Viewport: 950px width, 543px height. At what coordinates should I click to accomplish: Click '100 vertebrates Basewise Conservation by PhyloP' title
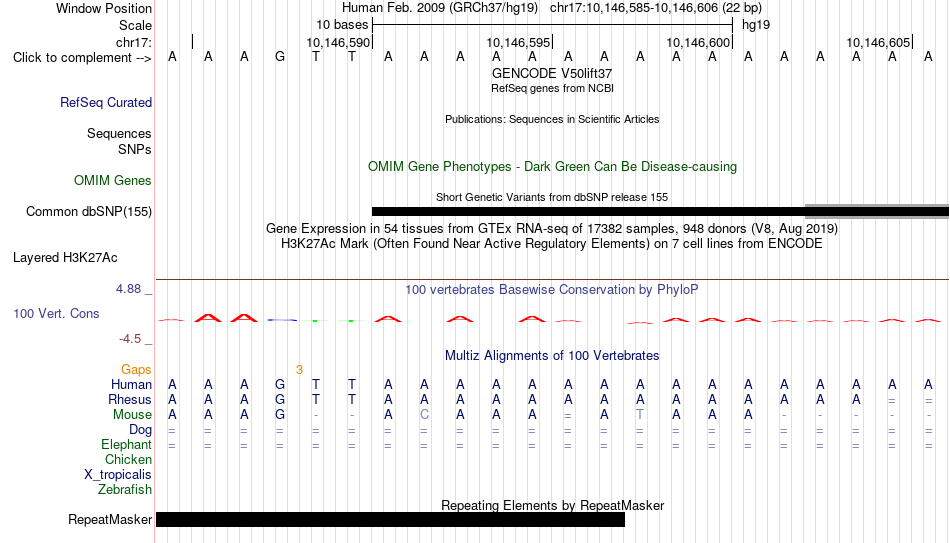pos(552,290)
